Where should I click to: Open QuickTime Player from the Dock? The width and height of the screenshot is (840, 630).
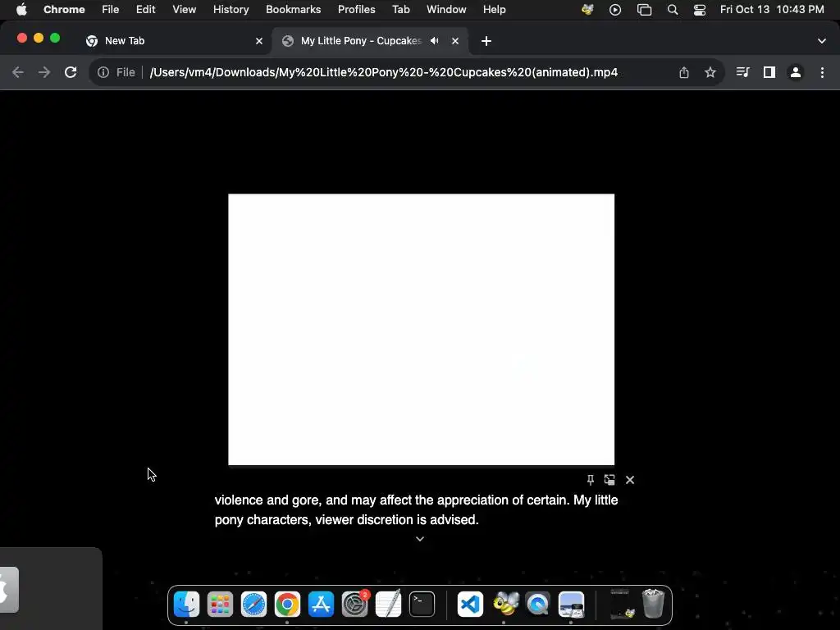tap(538, 605)
